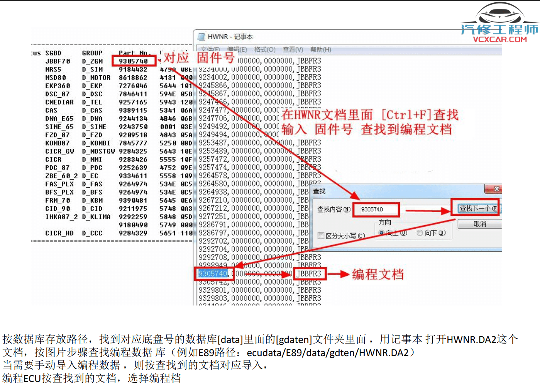Open the 查看(V) menu

[x=292, y=49]
